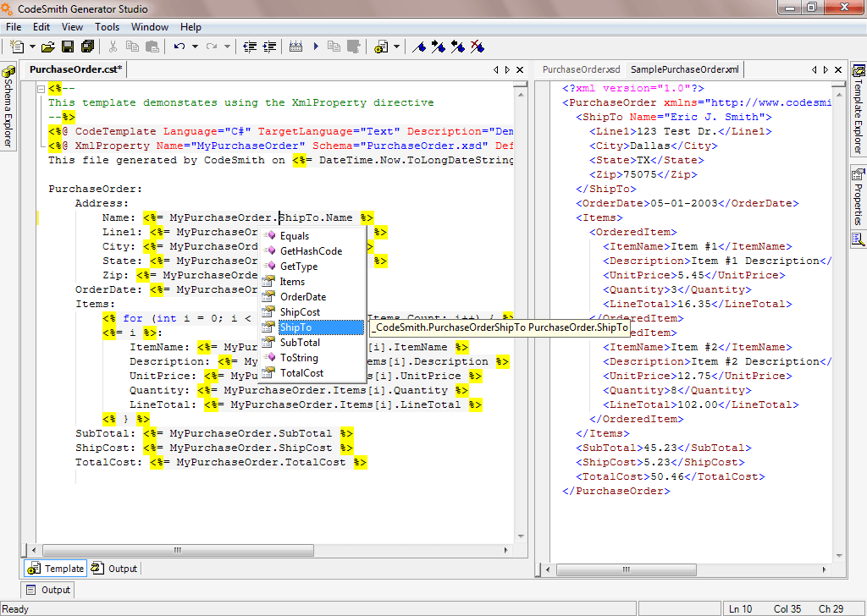Open the Tools menu
Screen dimensions: 867x616
[x=107, y=27]
